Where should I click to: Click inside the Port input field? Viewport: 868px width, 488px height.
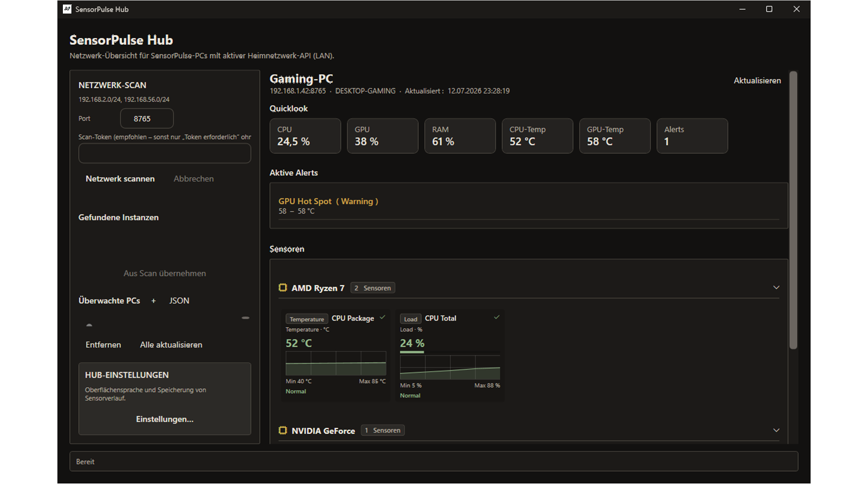147,119
